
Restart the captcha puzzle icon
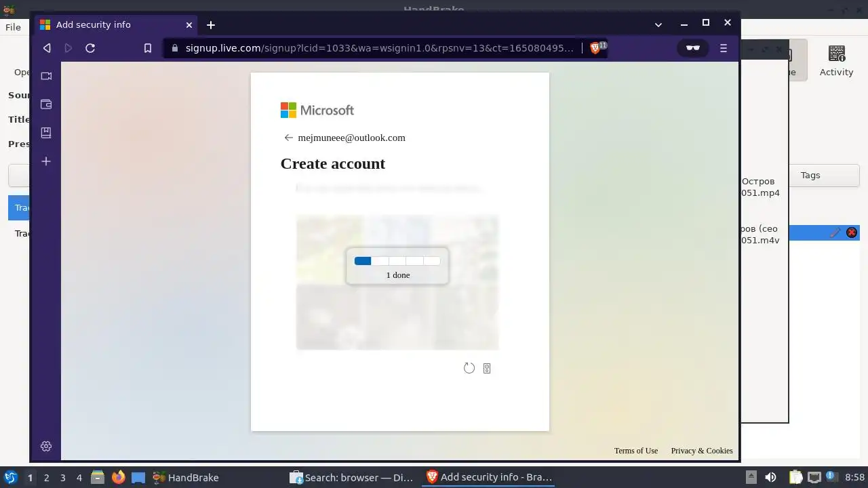[x=469, y=368]
